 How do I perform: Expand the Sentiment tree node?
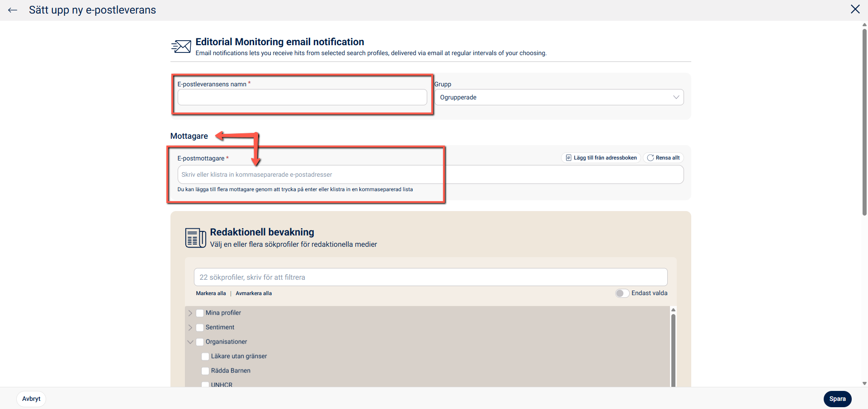point(190,328)
